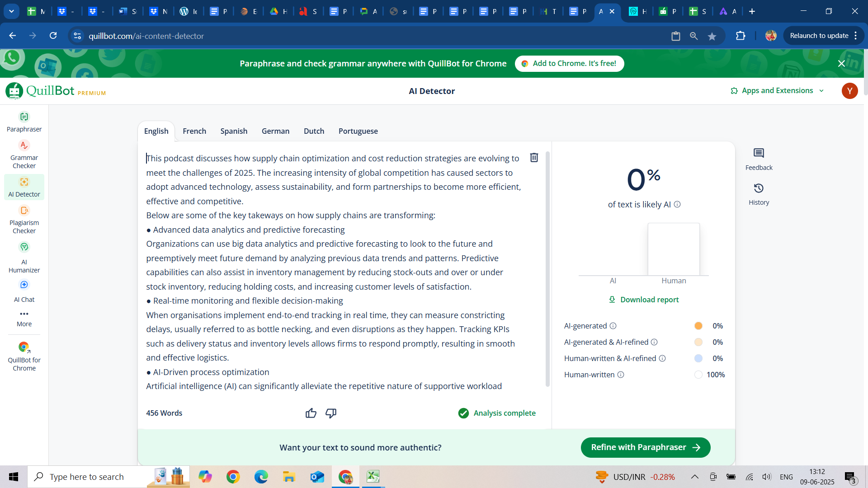Click Windows search box

tap(108, 477)
